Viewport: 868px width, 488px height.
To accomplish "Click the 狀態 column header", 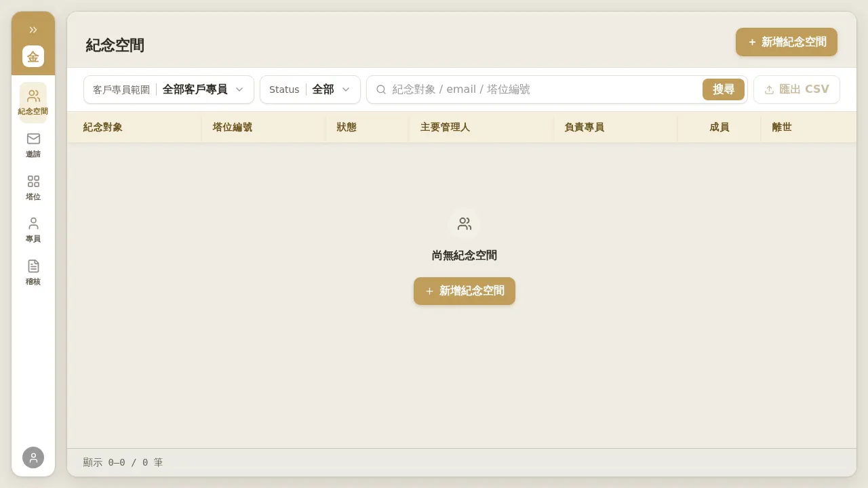I will (368, 127).
